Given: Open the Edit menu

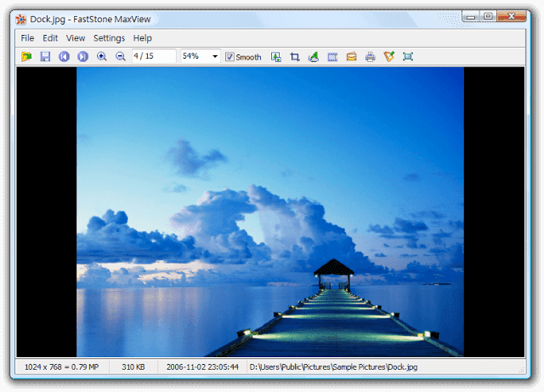Looking at the screenshot, I should tap(50, 38).
